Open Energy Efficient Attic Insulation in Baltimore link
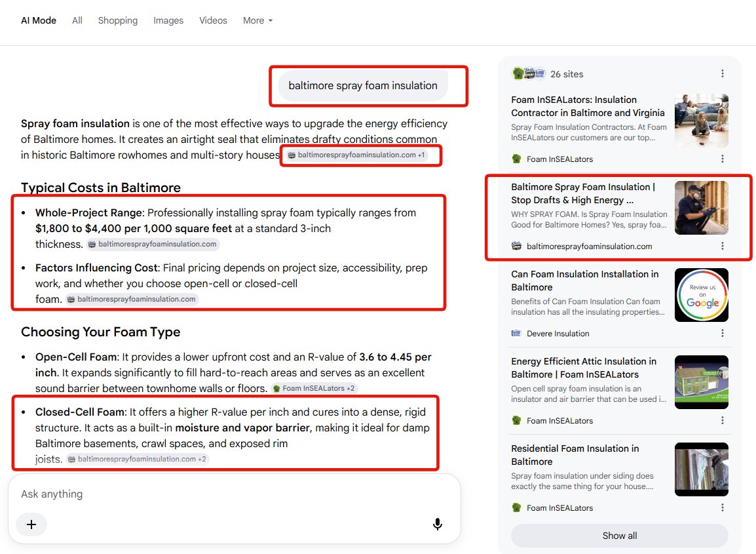Image resolution: width=756 pixels, height=554 pixels. tap(584, 368)
